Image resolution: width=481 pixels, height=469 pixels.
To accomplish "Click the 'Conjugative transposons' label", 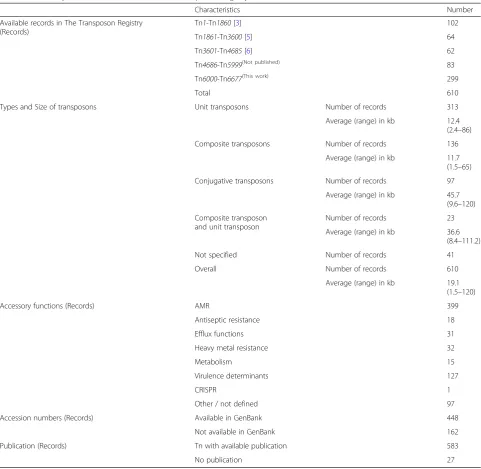I will point(234,181).
